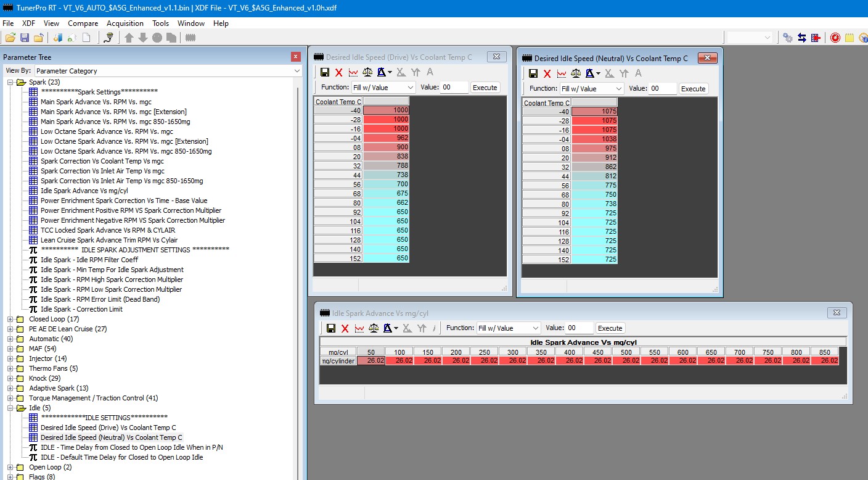Select Idle Spark - Correction Limit parameter
Screen dimensions: 868x480
(81, 309)
